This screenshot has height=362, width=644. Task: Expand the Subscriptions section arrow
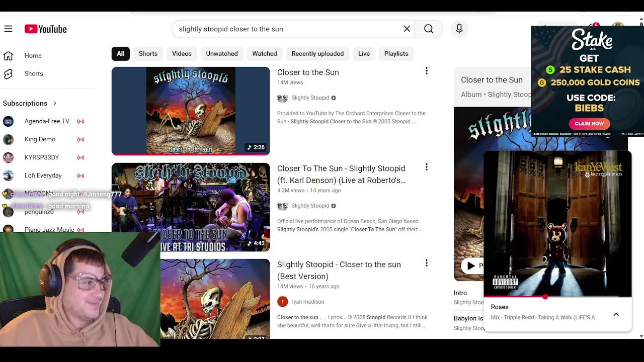click(x=55, y=104)
